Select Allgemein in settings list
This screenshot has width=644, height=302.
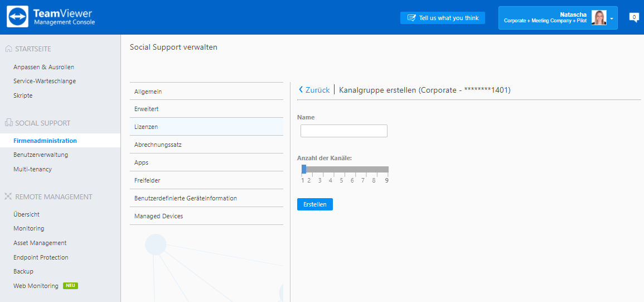tap(207, 92)
